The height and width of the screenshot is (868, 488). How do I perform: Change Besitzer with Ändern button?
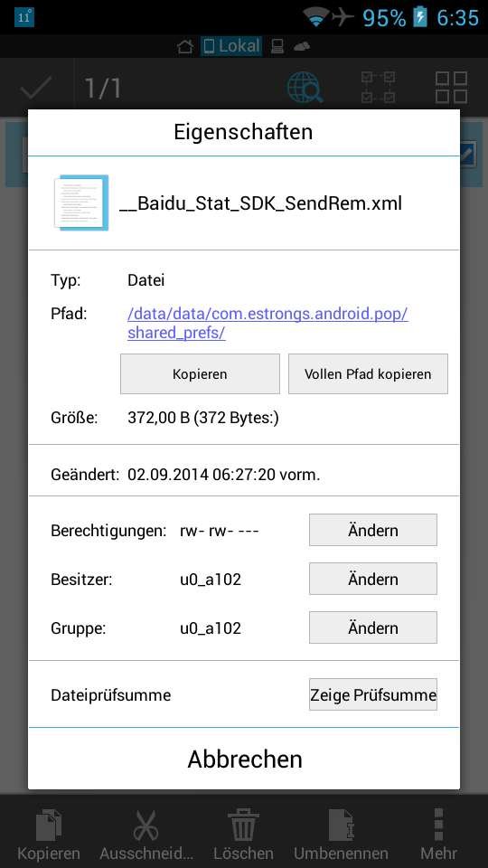(373, 579)
